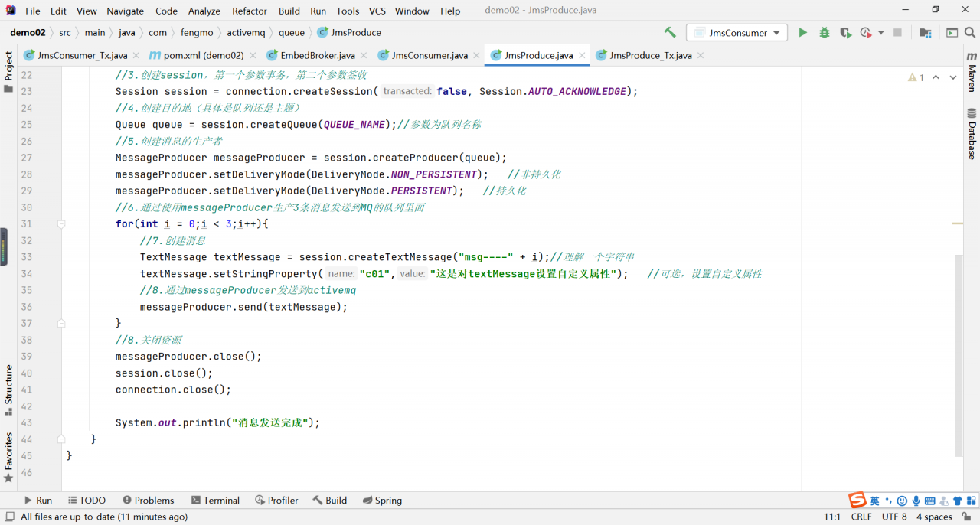Open the File menu

(32, 11)
